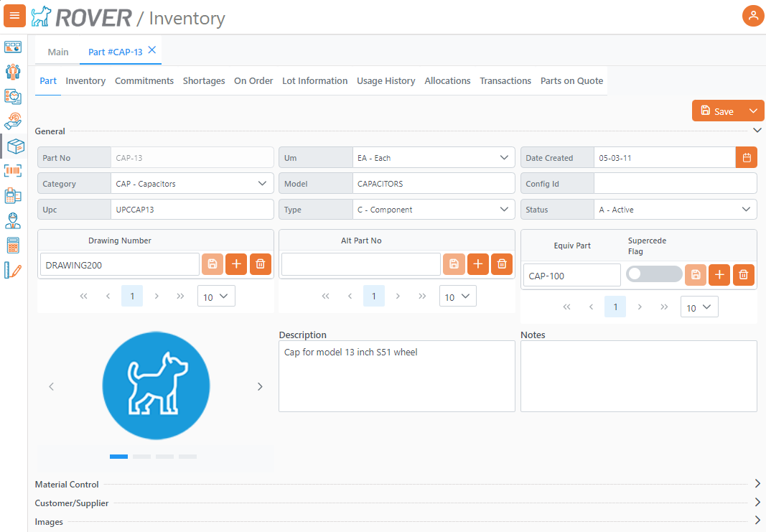766x532 pixels.
Task: Add a new Drawing Number row
Action: tap(236, 264)
